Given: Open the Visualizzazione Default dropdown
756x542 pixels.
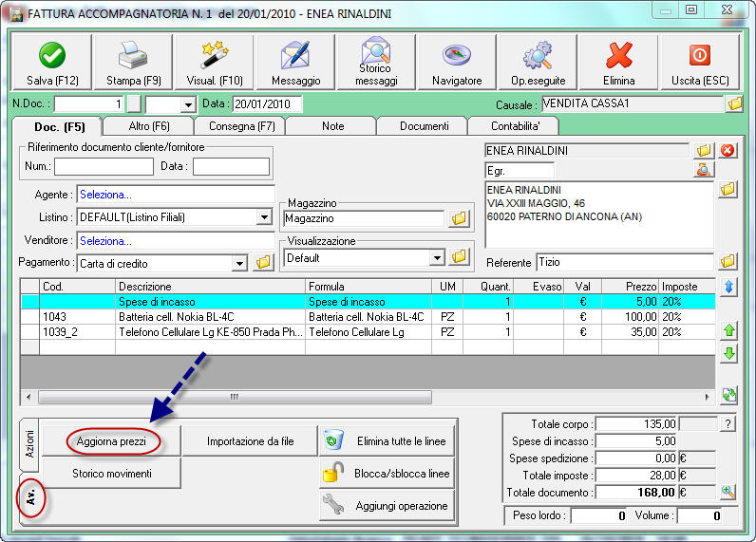Looking at the screenshot, I should pyautogui.click(x=437, y=257).
